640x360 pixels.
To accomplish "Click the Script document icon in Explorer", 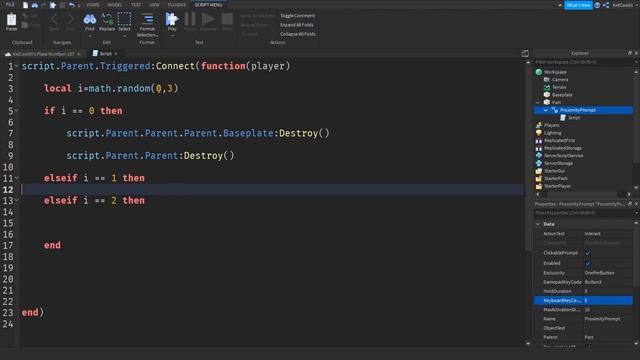I will pos(563,118).
